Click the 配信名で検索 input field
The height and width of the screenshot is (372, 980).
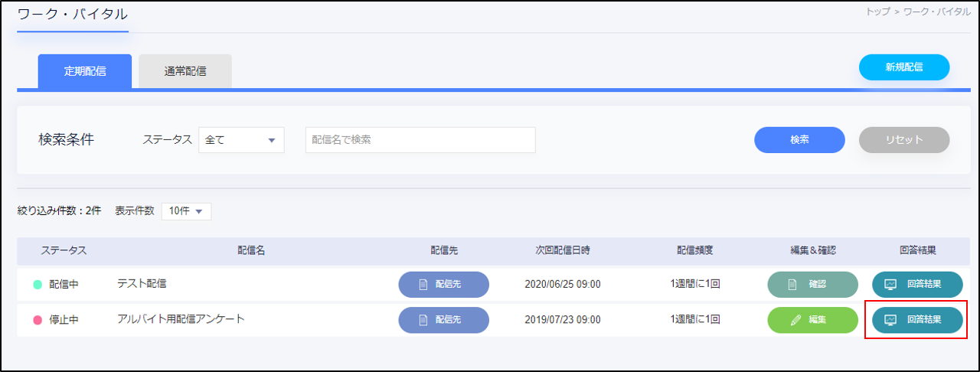(x=420, y=140)
